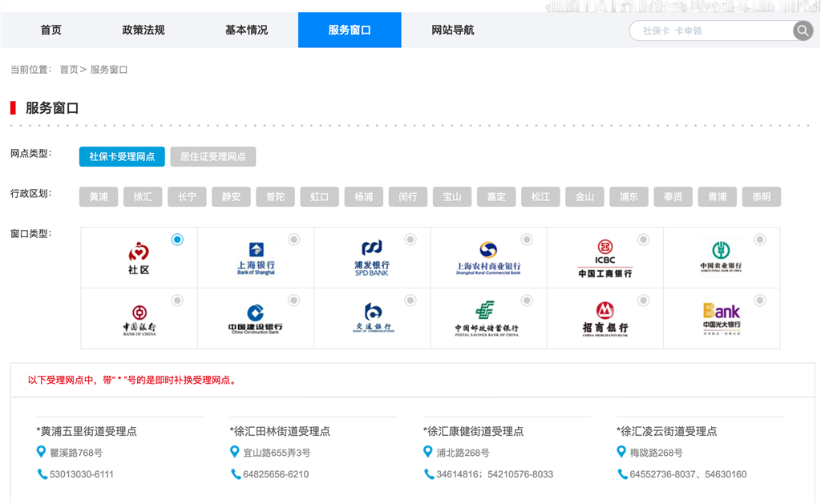Viewport: 821px width, 504px height.
Task: Click the 中国银行 Bank of China logo
Action: point(140,320)
